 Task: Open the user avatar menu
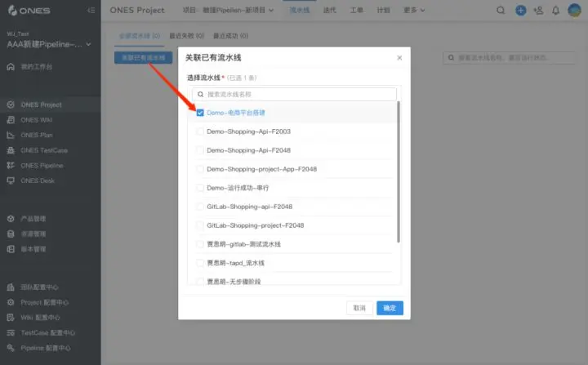click(x=574, y=10)
